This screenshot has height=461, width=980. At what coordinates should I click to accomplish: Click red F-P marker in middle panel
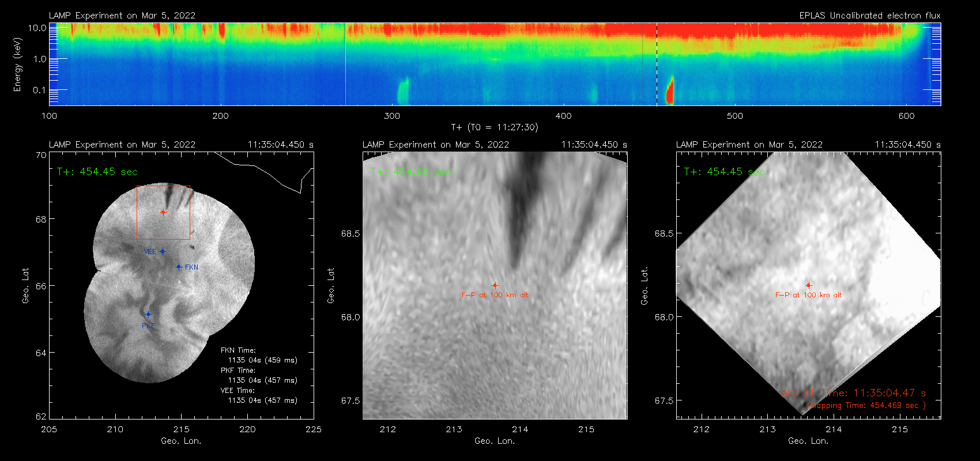[495, 285]
